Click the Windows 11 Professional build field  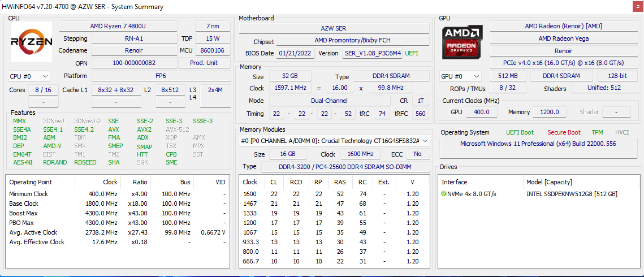click(538, 148)
